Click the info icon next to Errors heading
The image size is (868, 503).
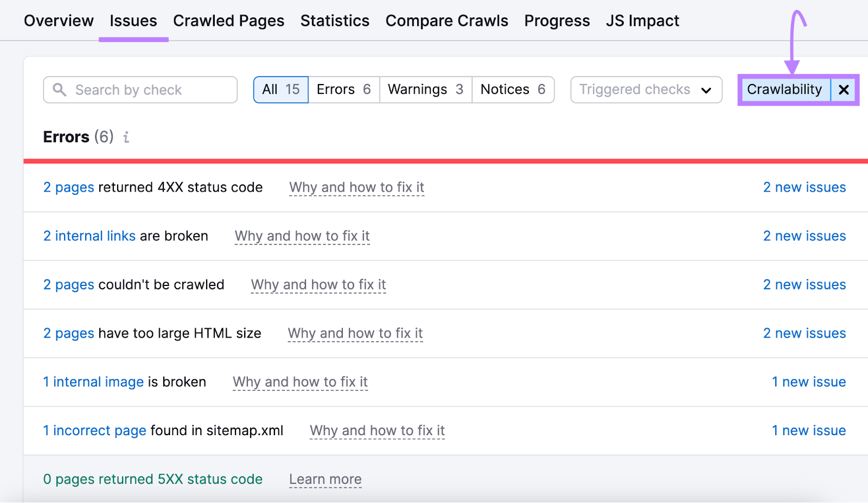click(x=126, y=137)
